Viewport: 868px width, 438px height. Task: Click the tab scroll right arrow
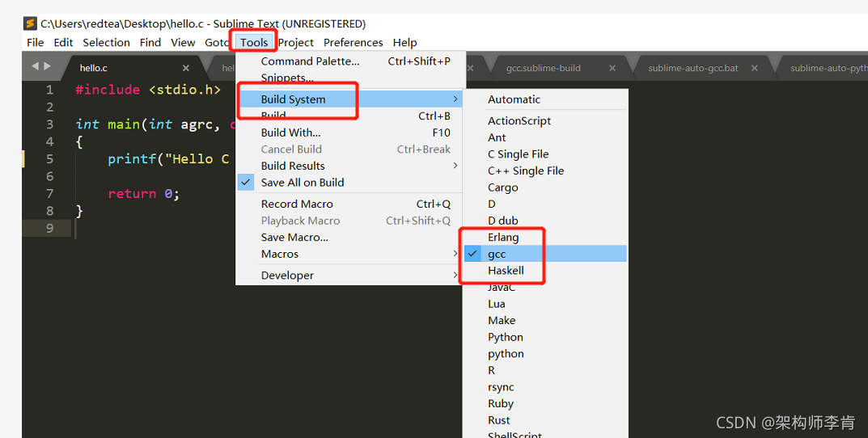coord(47,66)
